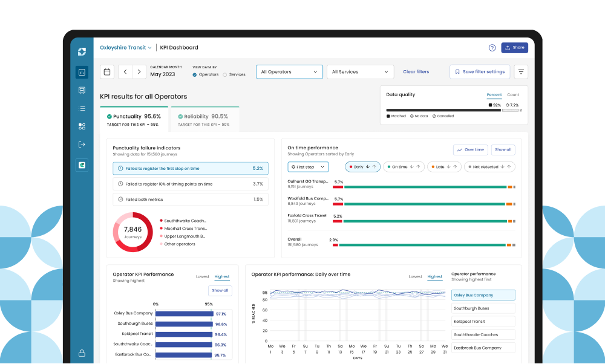Select the Punctuality 95.6% tab
Screen dimensions: 605x364
[134, 119]
